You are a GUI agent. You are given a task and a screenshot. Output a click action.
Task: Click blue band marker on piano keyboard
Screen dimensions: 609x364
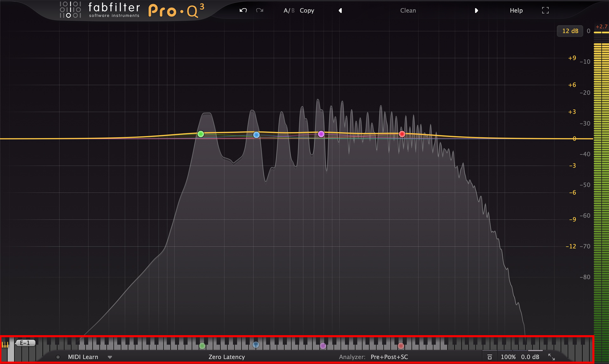(x=256, y=345)
